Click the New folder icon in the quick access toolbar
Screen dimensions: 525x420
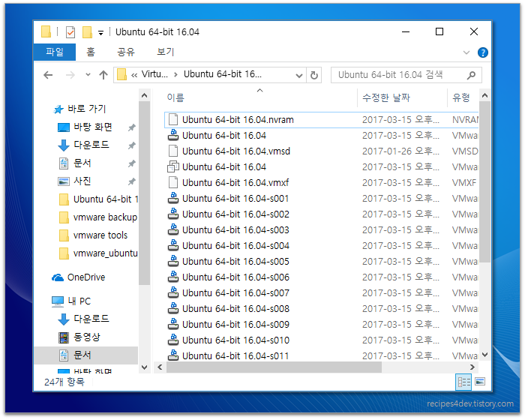coord(88,32)
